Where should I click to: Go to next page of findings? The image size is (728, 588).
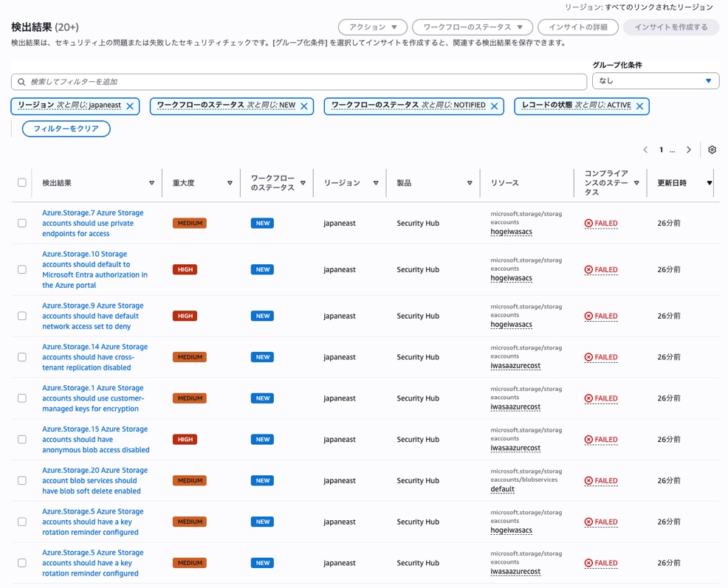(689, 150)
